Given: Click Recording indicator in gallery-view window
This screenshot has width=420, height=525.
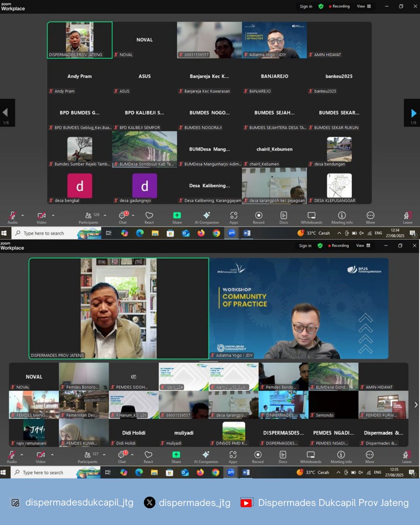Looking at the screenshot, I should pos(338,7).
